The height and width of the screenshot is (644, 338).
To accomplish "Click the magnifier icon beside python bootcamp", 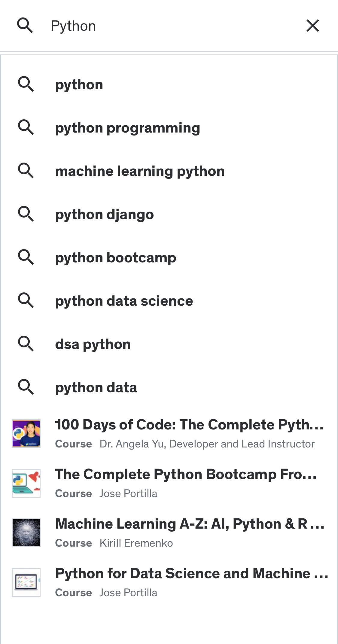I will (x=26, y=257).
